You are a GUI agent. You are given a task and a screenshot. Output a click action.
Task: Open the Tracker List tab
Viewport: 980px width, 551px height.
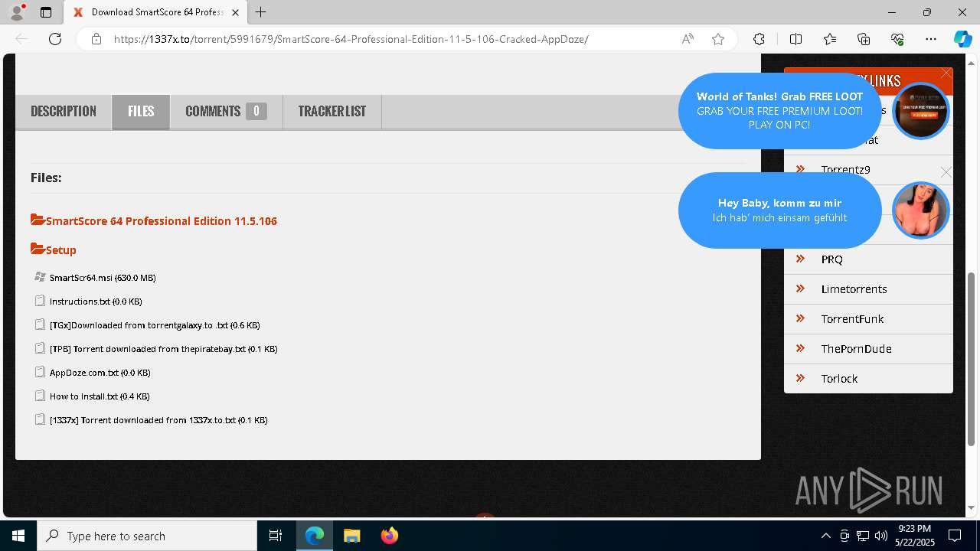332,111
